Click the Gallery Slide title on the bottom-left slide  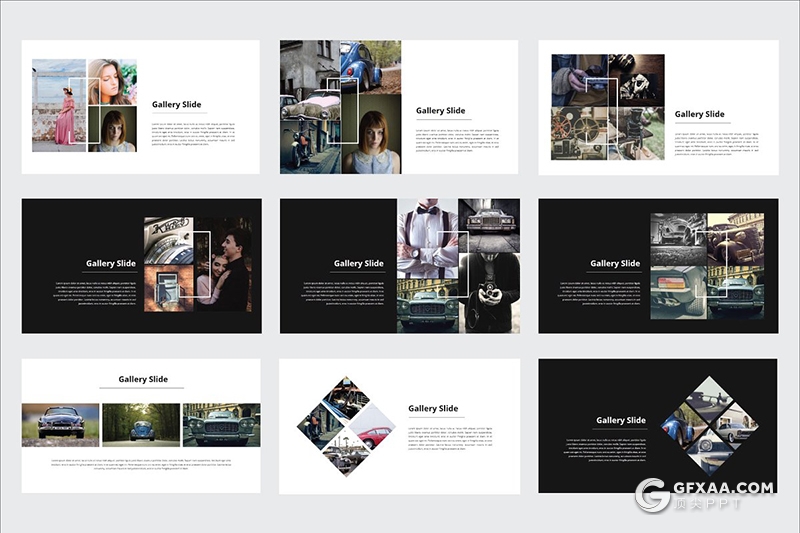(143, 379)
